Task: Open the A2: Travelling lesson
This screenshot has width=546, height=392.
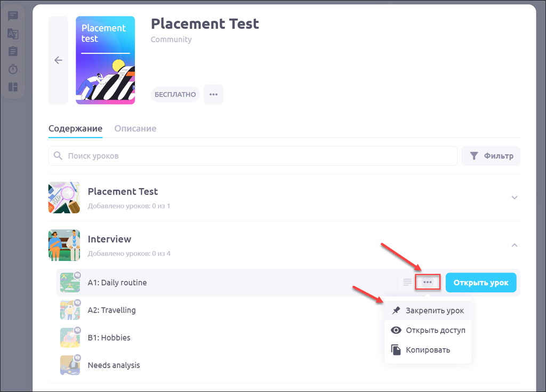Action: point(111,310)
